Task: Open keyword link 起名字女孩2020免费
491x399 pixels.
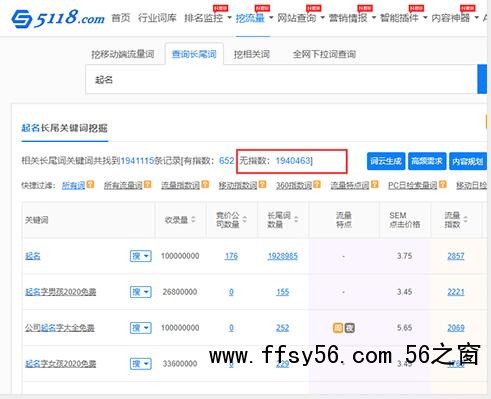Action: [61, 364]
